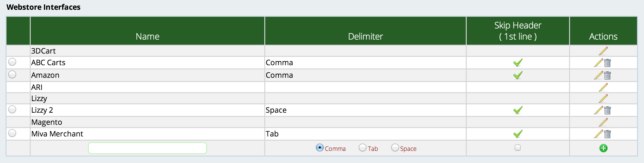The height and width of the screenshot is (163, 644).
Task: Choose the Lizzy 2 radio button
Action: (12, 109)
